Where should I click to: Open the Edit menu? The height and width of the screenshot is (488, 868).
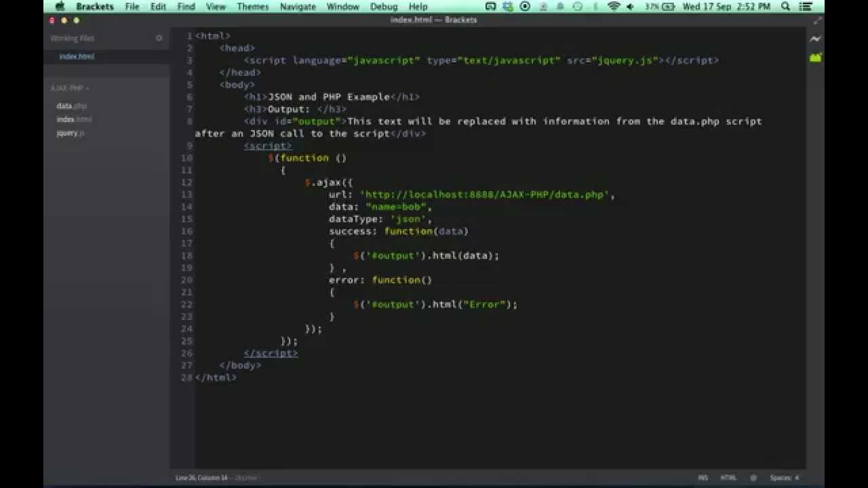158,7
